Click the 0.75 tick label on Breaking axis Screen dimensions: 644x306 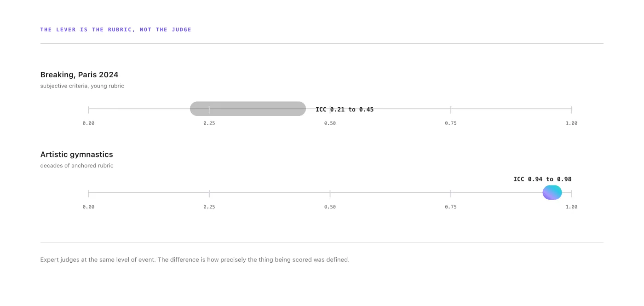(451, 123)
